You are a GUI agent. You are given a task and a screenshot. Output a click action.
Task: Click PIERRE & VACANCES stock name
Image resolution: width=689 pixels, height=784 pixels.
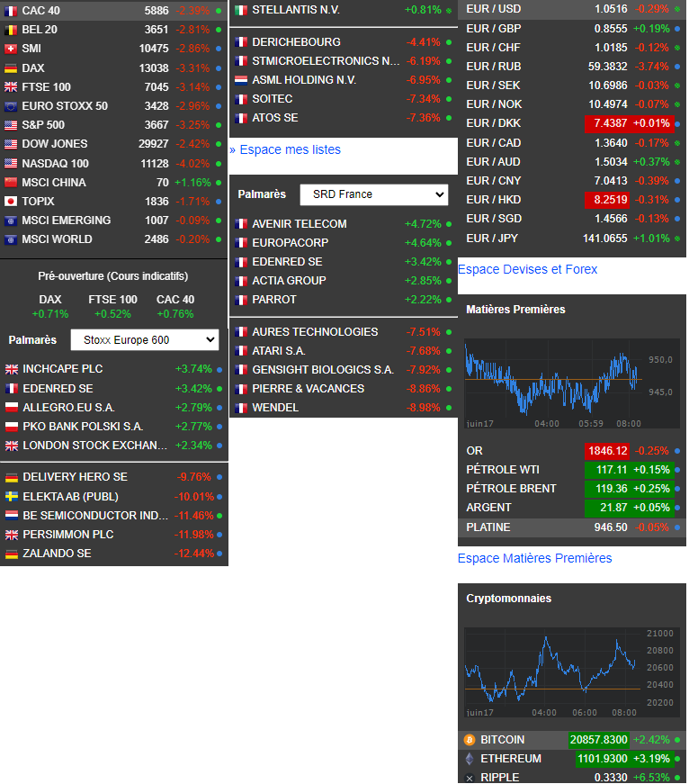[x=309, y=389]
